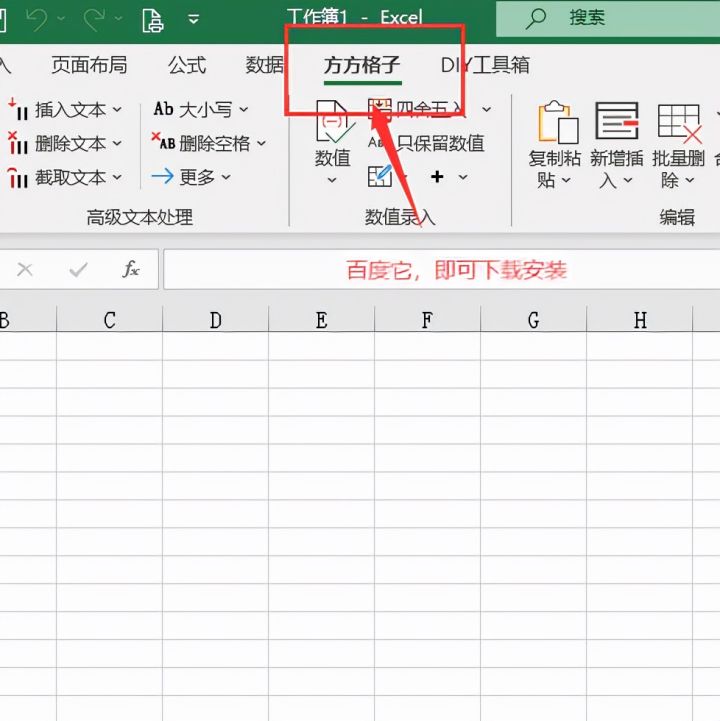
Task: Open the DIY工具箱 tab
Action: point(485,65)
